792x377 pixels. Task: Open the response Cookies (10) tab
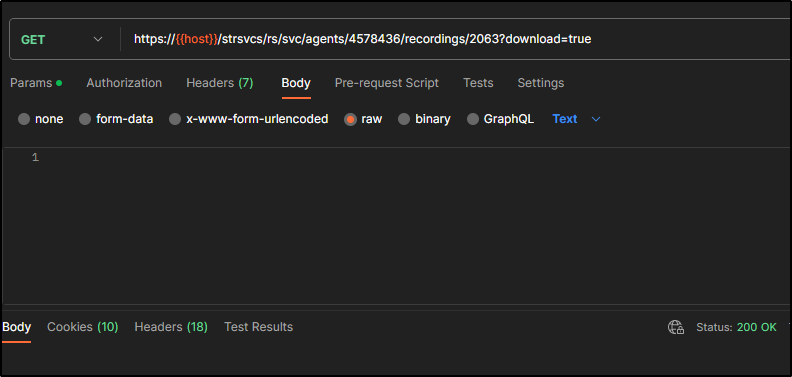(82, 327)
